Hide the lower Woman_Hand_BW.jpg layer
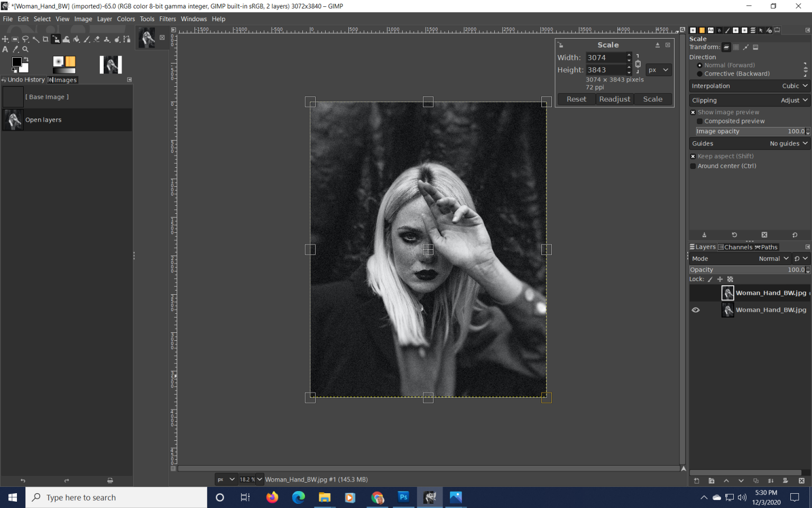The image size is (812, 508). point(696,310)
